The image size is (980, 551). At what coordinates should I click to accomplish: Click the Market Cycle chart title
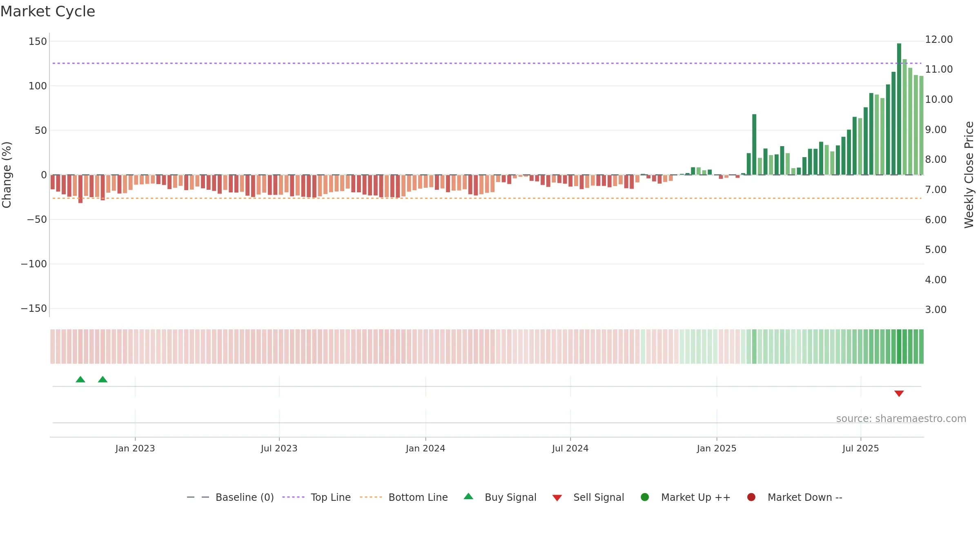click(x=48, y=11)
